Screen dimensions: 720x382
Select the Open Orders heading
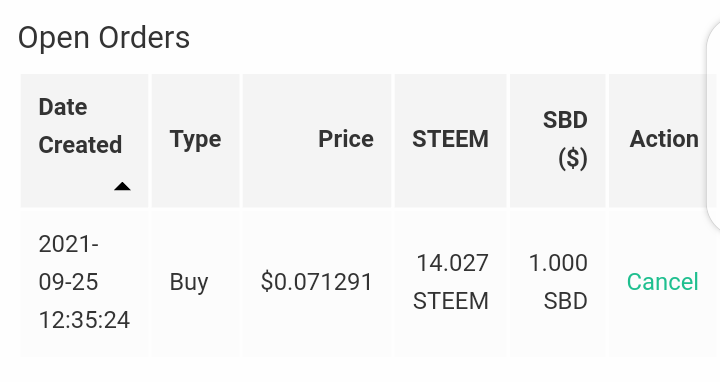click(104, 38)
